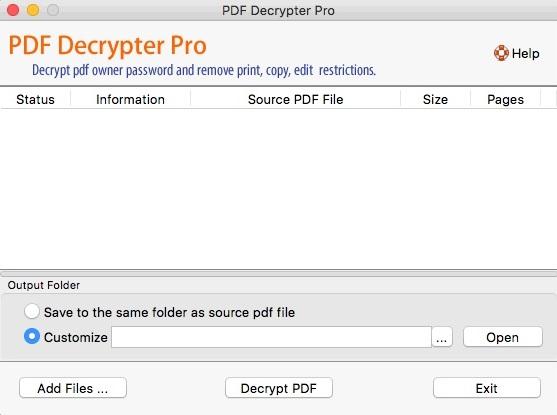This screenshot has width=557, height=415.
Task: Click the Source PDF File column header
Action: pyautogui.click(x=296, y=99)
